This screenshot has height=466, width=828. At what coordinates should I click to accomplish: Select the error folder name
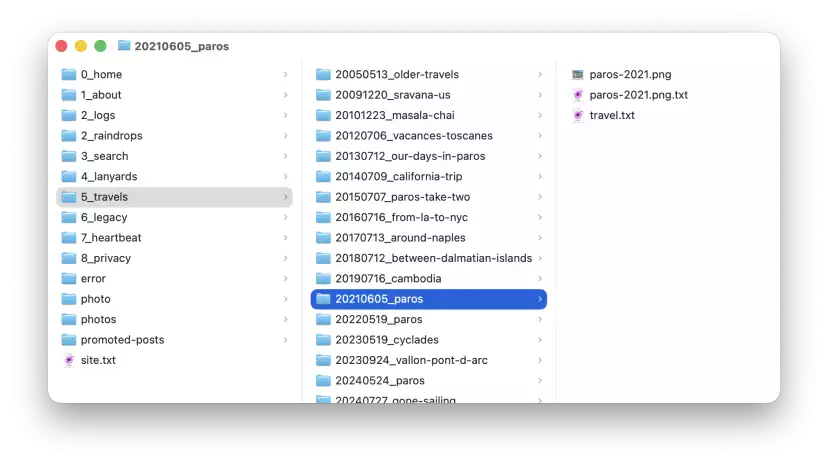[93, 278]
